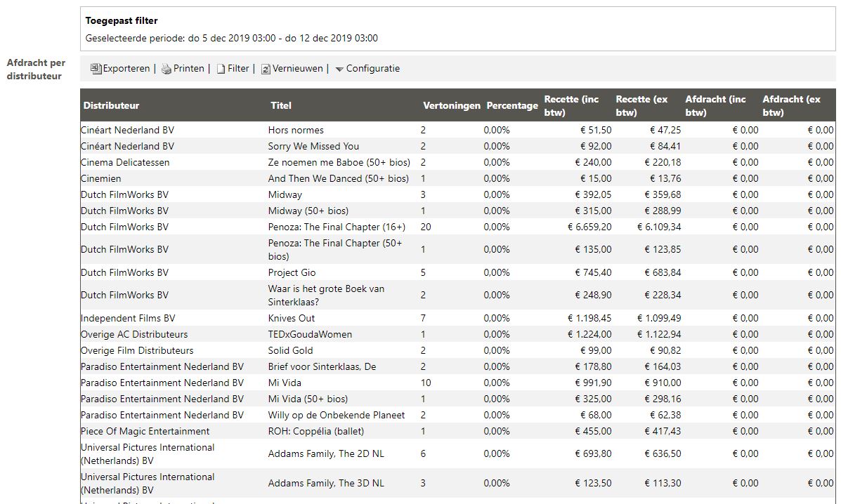Click the refresh icon beside Vernieuwen
The height and width of the screenshot is (504, 841).
(x=266, y=69)
